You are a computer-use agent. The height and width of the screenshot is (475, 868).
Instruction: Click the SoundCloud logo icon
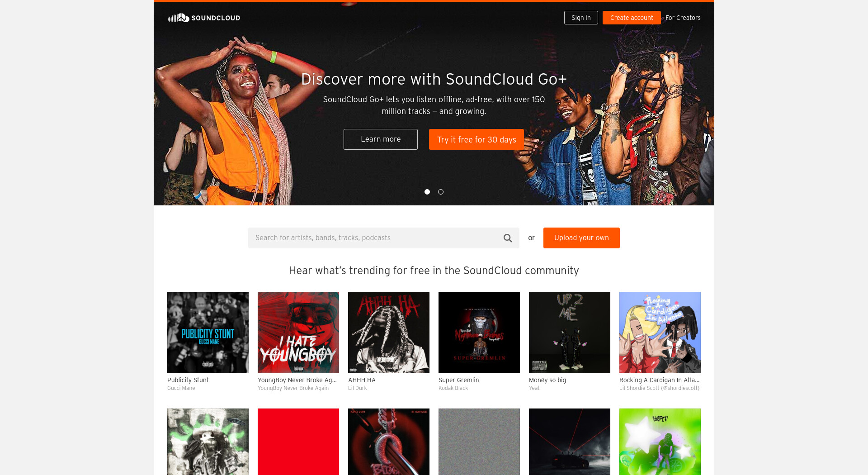(178, 18)
